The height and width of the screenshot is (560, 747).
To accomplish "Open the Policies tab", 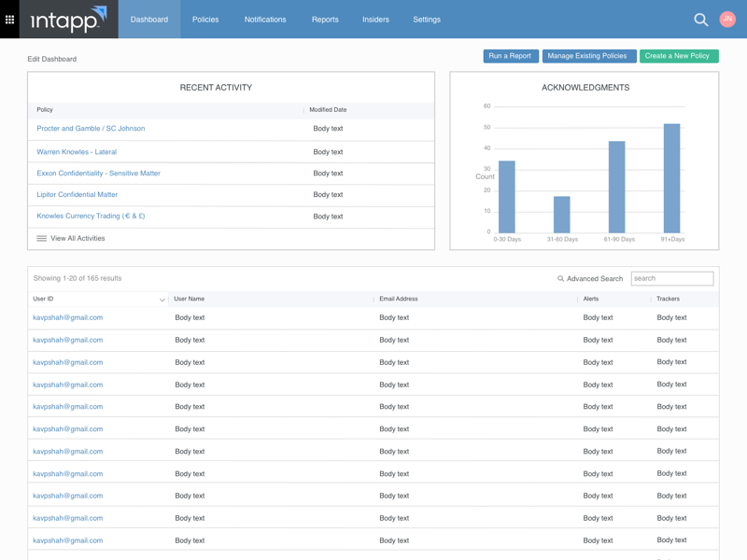I will click(205, 20).
